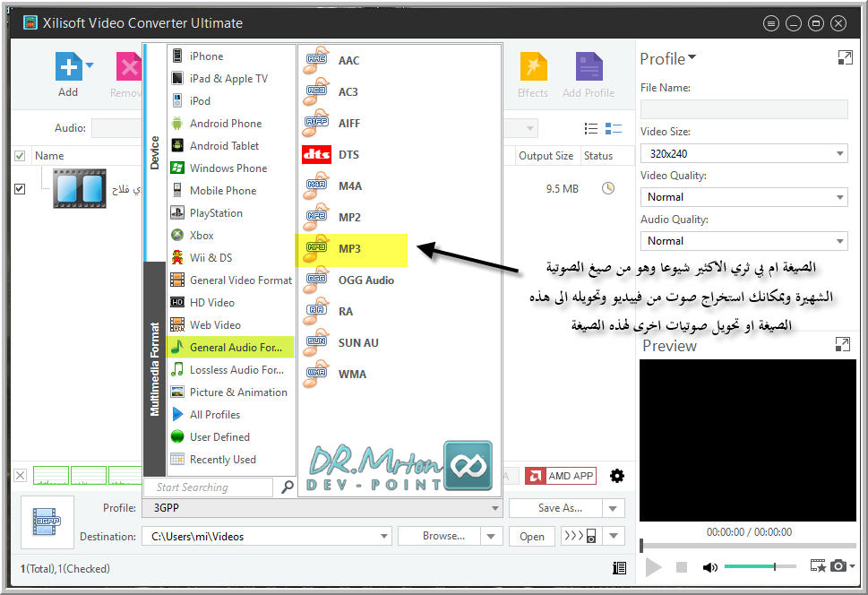
Task: Uncheck the video file row checkbox
Action: (20, 189)
